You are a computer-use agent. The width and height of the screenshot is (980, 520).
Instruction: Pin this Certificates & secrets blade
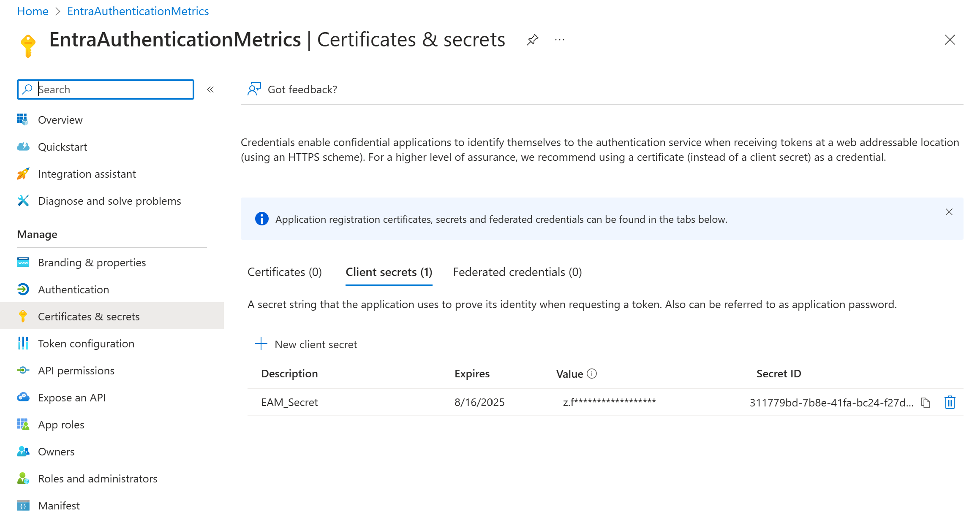click(x=532, y=40)
